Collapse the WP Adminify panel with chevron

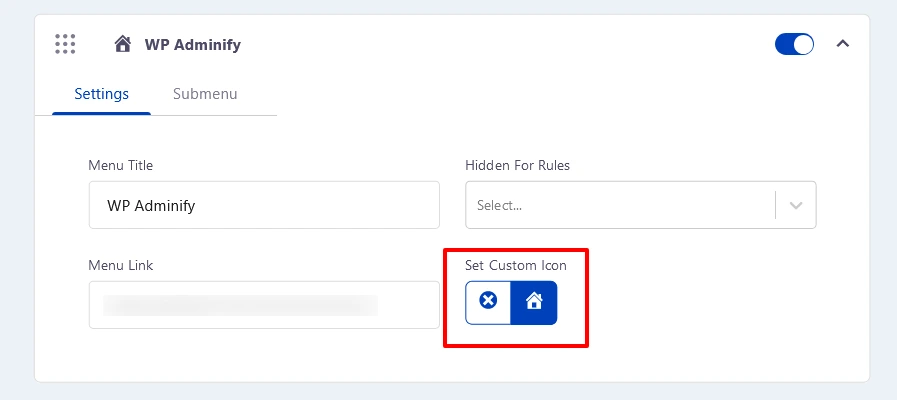(843, 43)
